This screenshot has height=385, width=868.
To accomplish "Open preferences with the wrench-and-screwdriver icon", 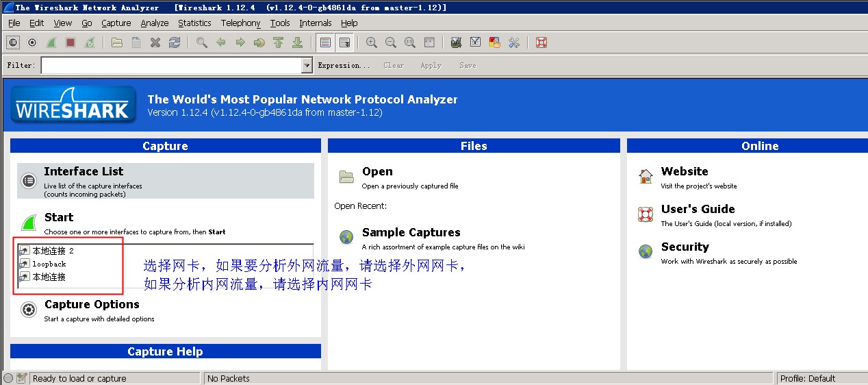I will coord(513,42).
